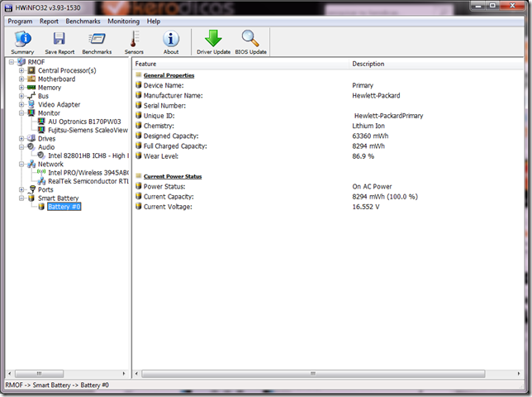Open the Sensors thermometer icon
This screenshot has width=532, height=397.
[x=134, y=42]
